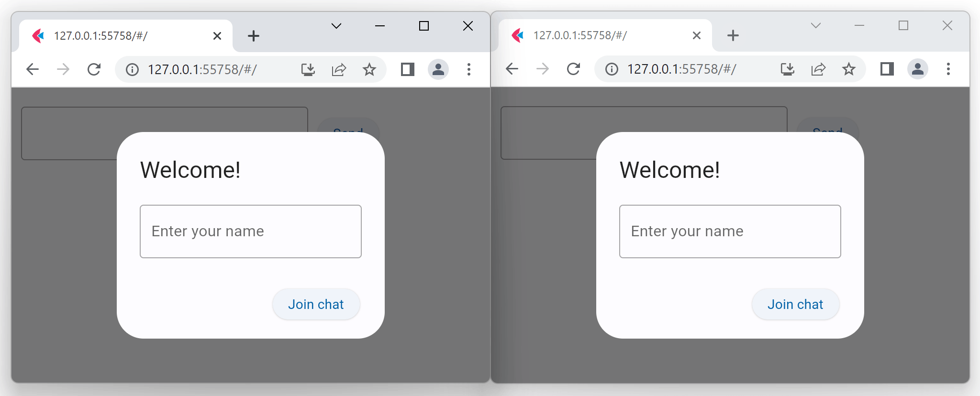Open profile avatar in right browser window
The height and width of the screenshot is (396, 980).
pyautogui.click(x=917, y=69)
